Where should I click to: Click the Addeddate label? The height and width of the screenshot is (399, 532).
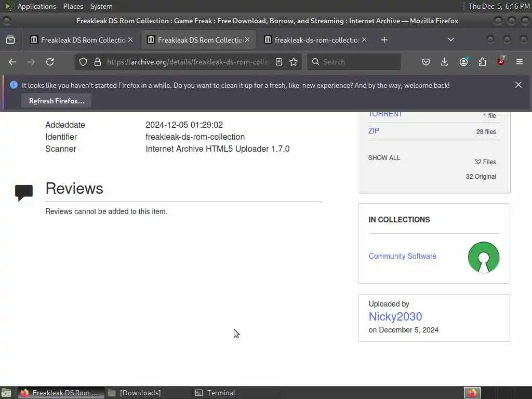pos(65,125)
